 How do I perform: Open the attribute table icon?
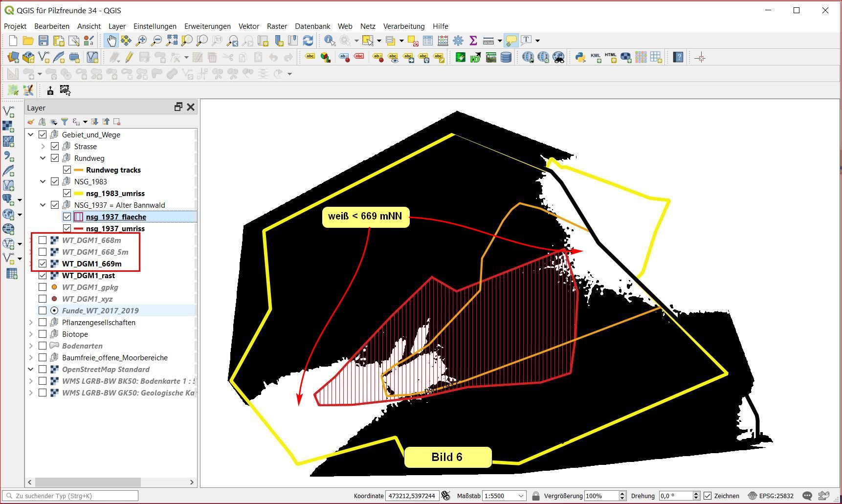(x=428, y=41)
